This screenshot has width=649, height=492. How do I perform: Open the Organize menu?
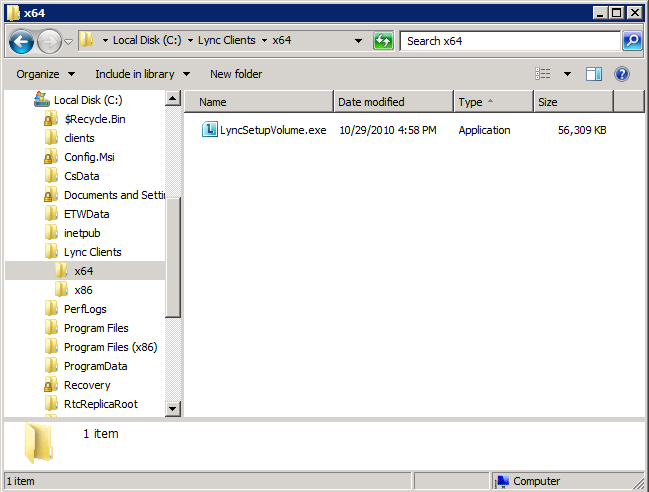(x=45, y=74)
